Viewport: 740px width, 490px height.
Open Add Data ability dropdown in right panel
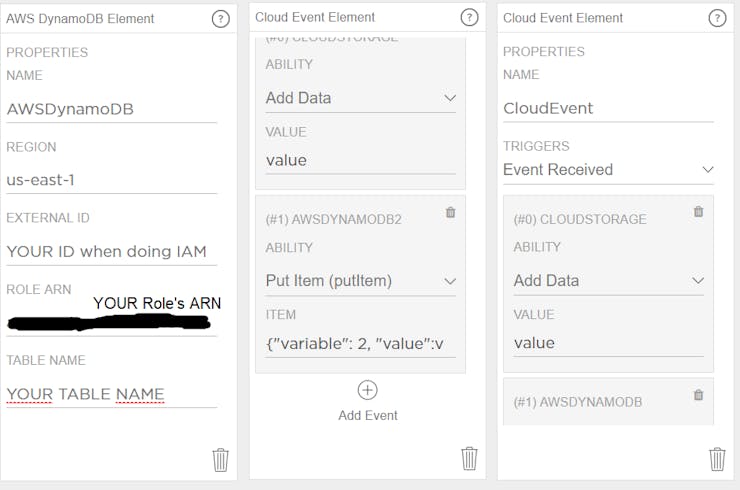coord(608,281)
